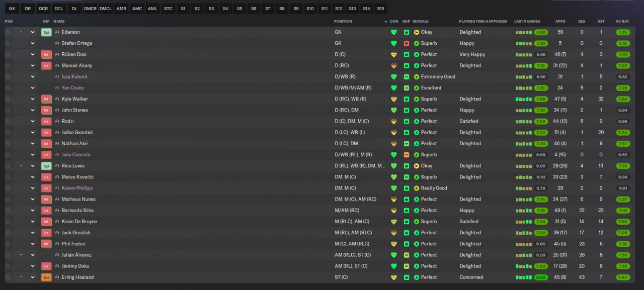The image size is (644, 290).
Task: Toggle the picked circle for Rico Lewis
Action: click(x=8, y=166)
